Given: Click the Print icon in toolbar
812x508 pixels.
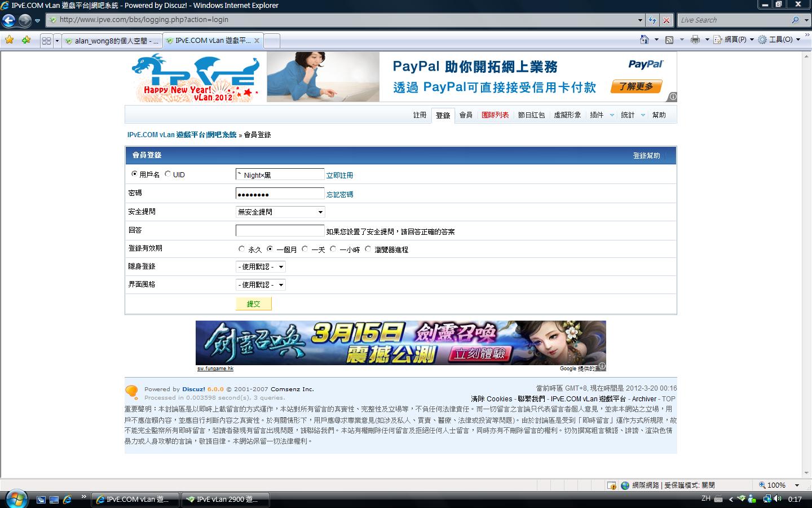Looking at the screenshot, I should [695, 40].
